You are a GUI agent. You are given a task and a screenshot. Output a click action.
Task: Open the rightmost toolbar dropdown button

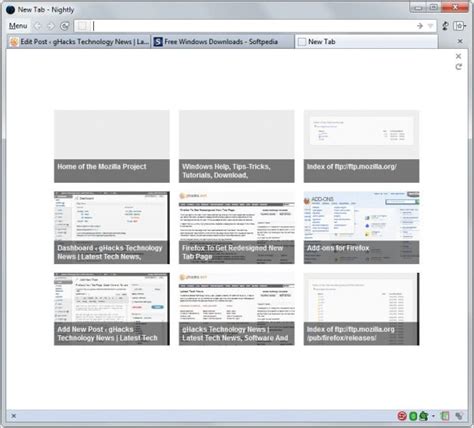point(460,26)
